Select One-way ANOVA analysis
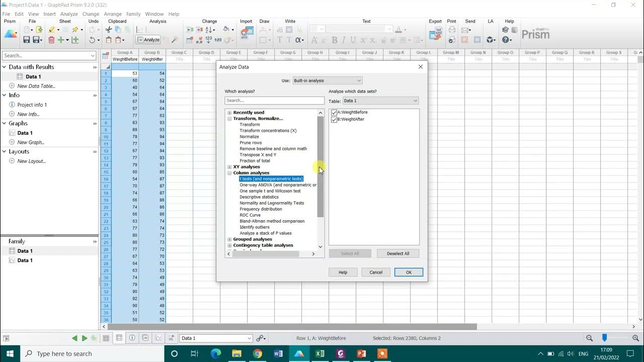This screenshot has width=644, height=362. pos(278,185)
